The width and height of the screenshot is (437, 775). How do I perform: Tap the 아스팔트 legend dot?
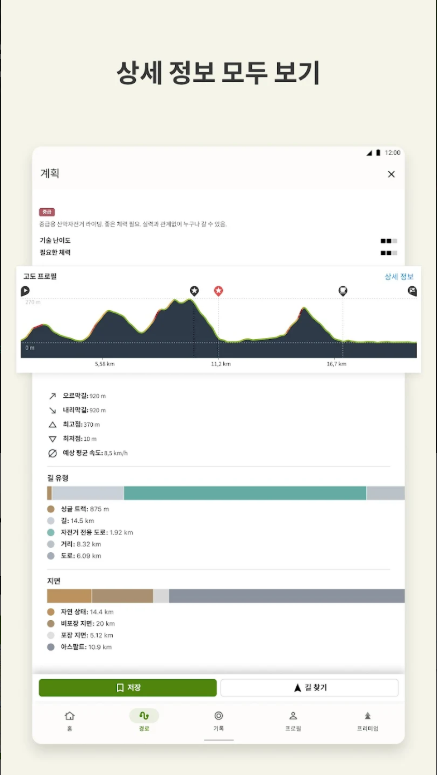(x=50, y=647)
